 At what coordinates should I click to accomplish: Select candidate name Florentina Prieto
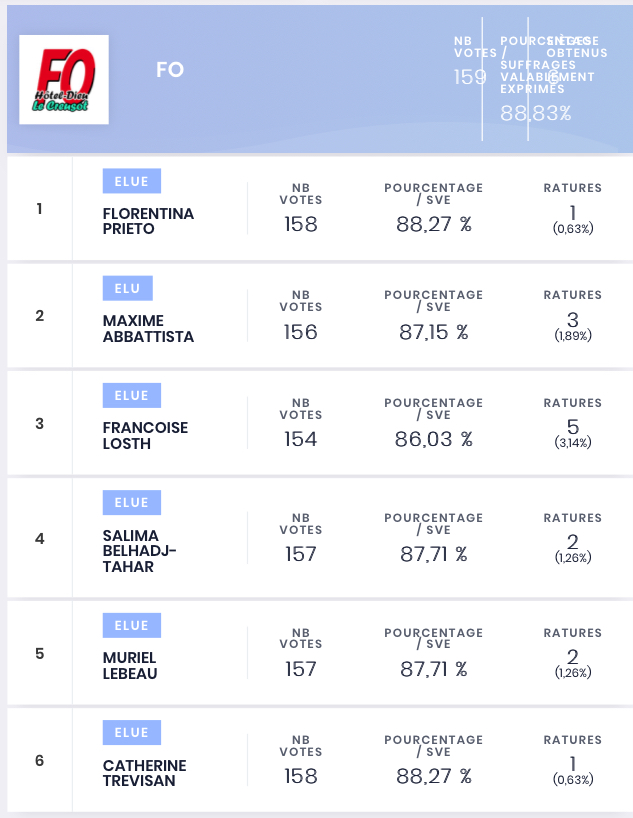click(x=148, y=221)
